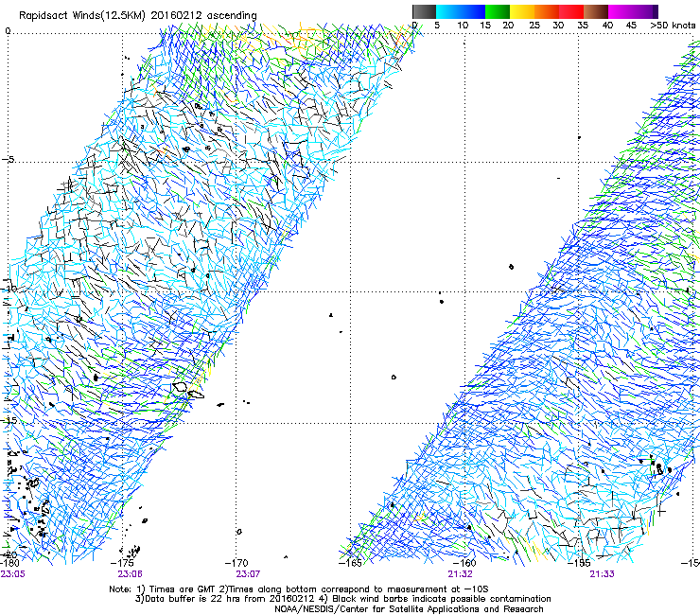Click the '40' label under the color bar
The width and height of the screenshot is (700, 615).
pyautogui.click(x=607, y=26)
